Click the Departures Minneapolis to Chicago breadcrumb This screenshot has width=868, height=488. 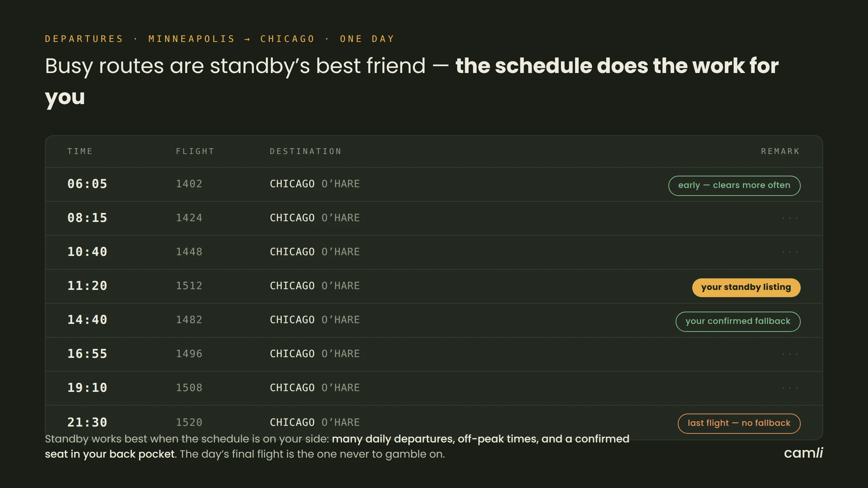coord(220,39)
